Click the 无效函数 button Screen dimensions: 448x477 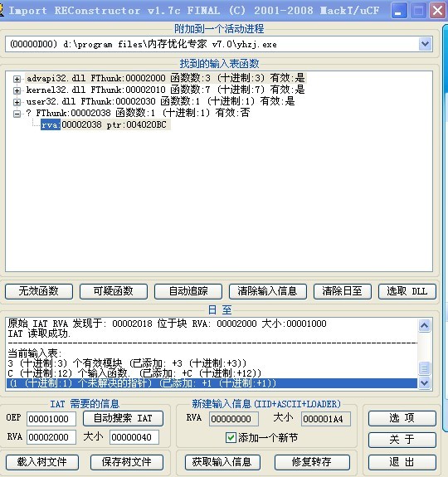point(39,291)
